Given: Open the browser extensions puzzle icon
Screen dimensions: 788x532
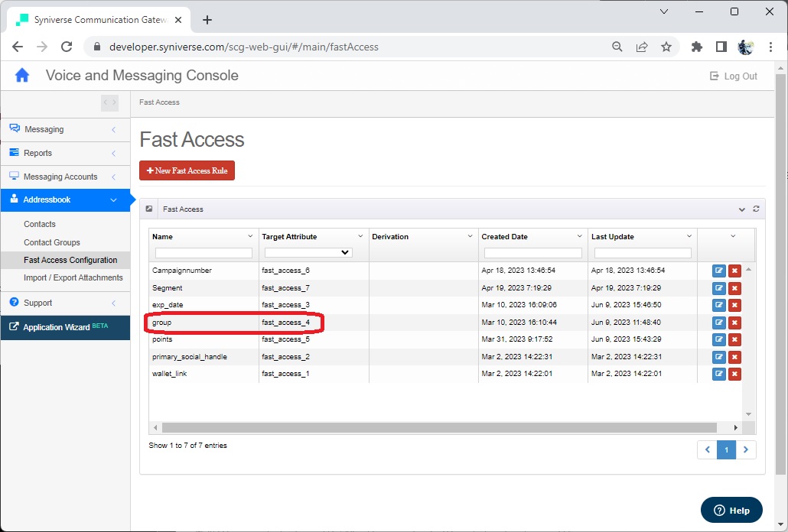Looking at the screenshot, I should coord(696,47).
